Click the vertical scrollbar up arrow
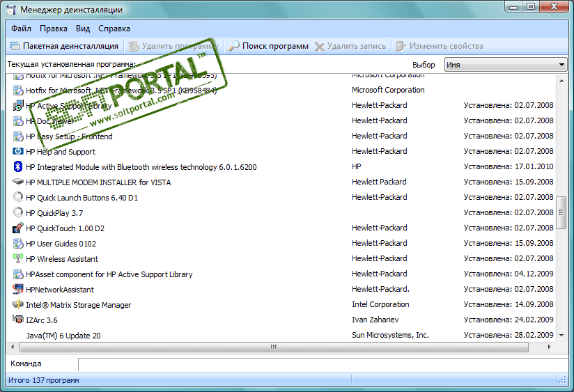The width and height of the screenshot is (574, 392). point(561,81)
